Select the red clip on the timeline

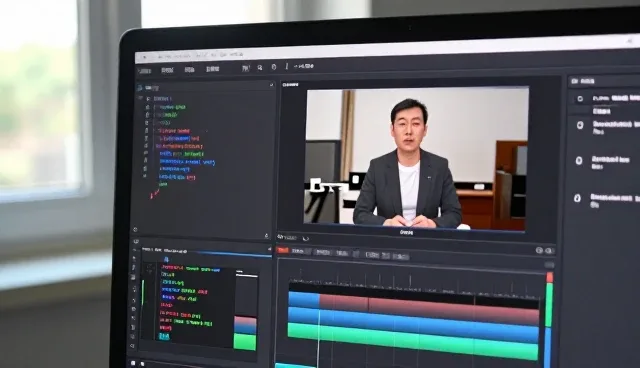click(x=429, y=309)
